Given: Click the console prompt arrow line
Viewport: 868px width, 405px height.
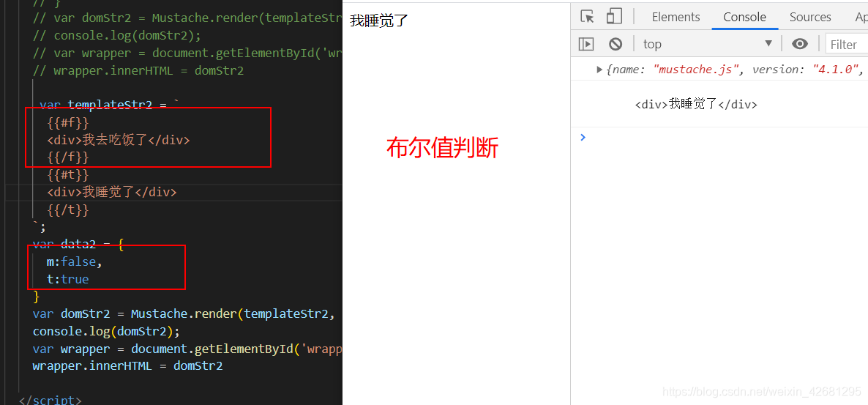Looking at the screenshot, I should click(583, 137).
